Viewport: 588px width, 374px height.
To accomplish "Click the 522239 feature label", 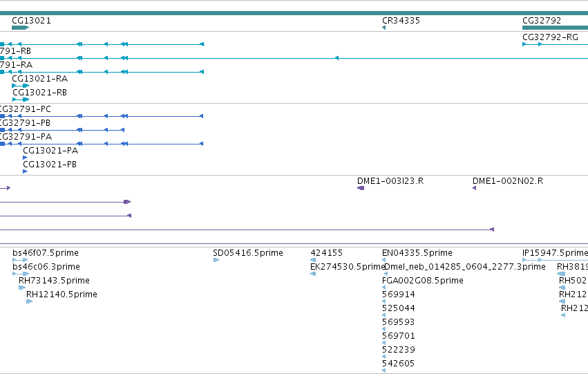I will [399, 350].
